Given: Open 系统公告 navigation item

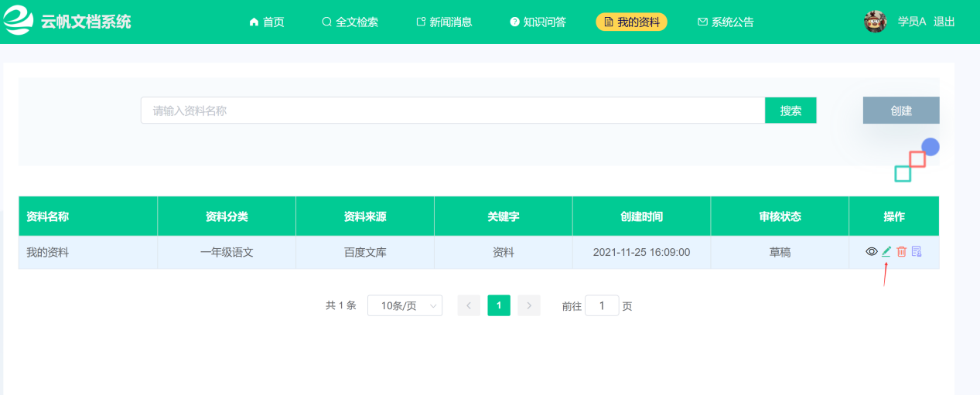Looking at the screenshot, I should (x=726, y=22).
